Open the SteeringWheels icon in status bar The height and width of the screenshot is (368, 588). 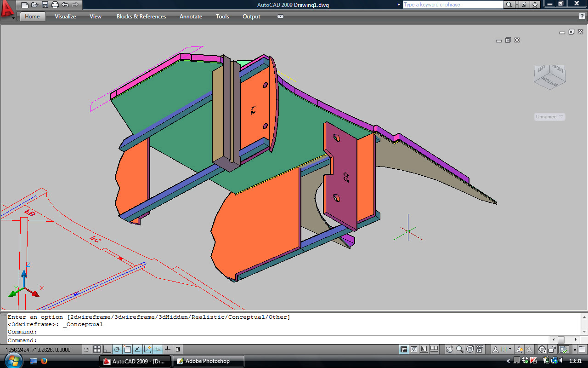470,349
